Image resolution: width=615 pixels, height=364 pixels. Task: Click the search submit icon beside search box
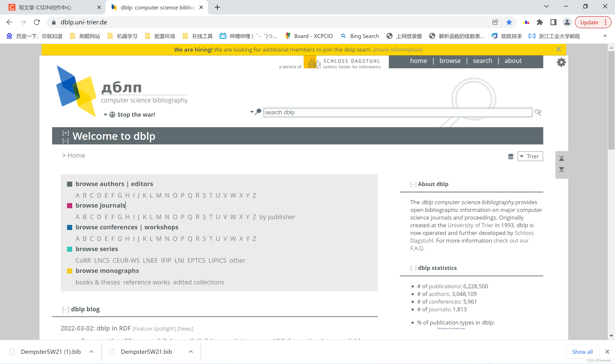click(x=538, y=112)
